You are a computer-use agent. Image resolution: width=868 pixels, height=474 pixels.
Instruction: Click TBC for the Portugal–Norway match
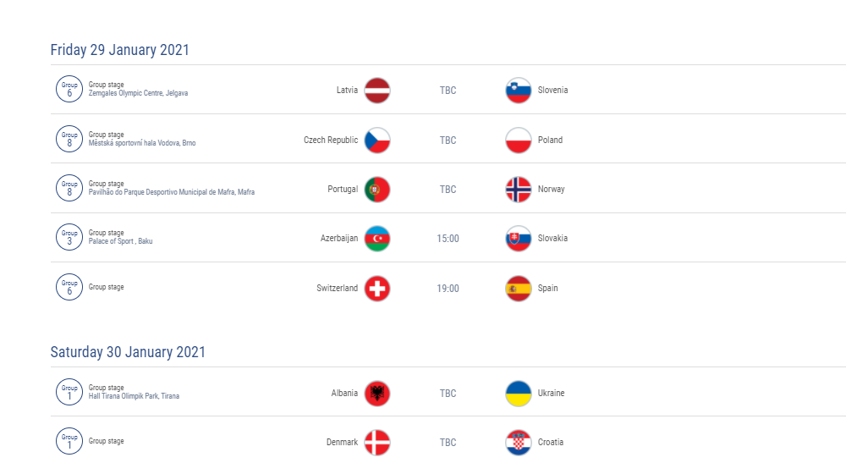448,190
